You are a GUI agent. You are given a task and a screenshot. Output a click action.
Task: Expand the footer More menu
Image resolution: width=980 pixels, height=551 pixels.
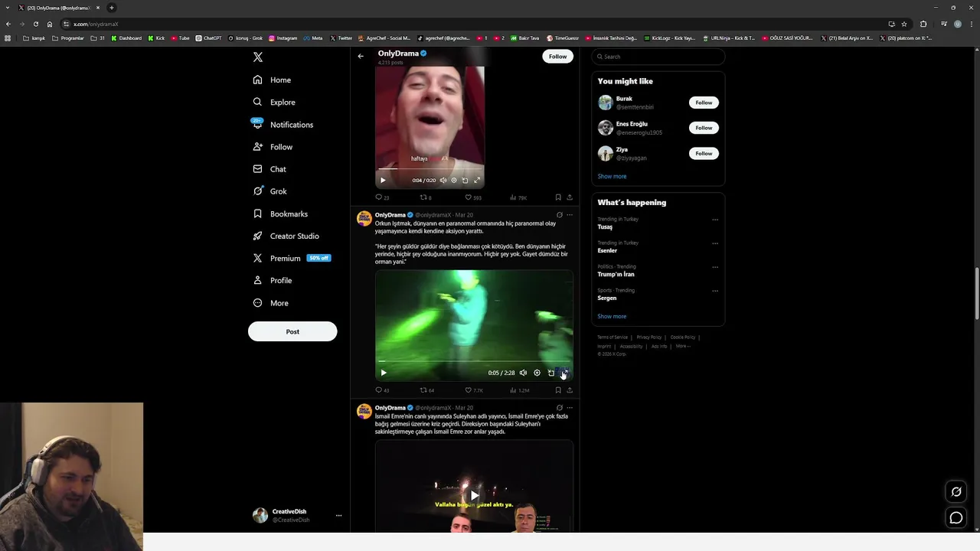pyautogui.click(x=683, y=346)
